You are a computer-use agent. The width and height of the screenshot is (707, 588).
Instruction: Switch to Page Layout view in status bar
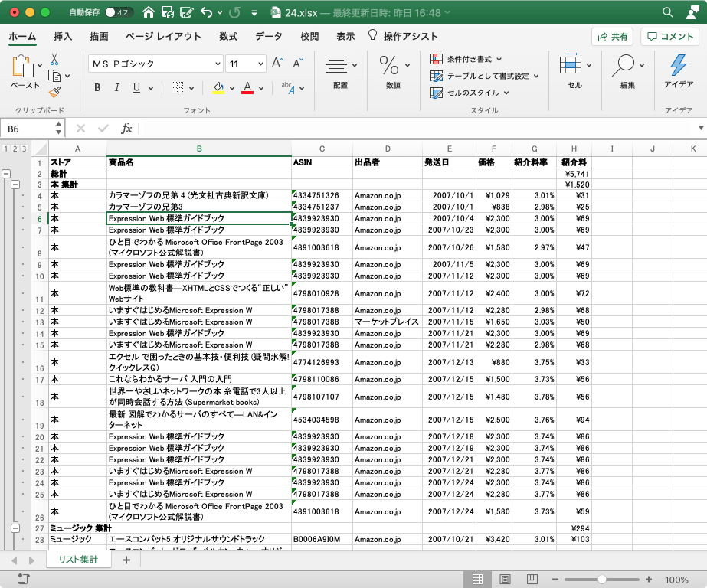pyautogui.click(x=506, y=580)
